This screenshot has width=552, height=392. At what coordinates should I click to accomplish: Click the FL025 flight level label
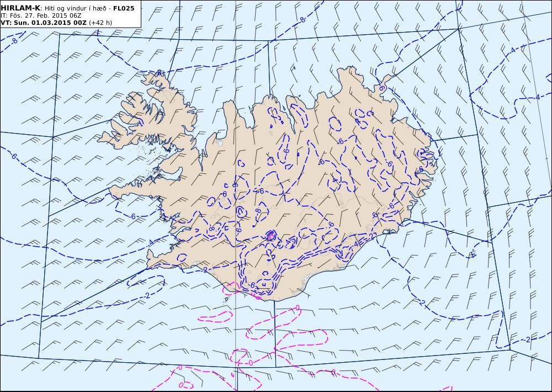[124, 8]
